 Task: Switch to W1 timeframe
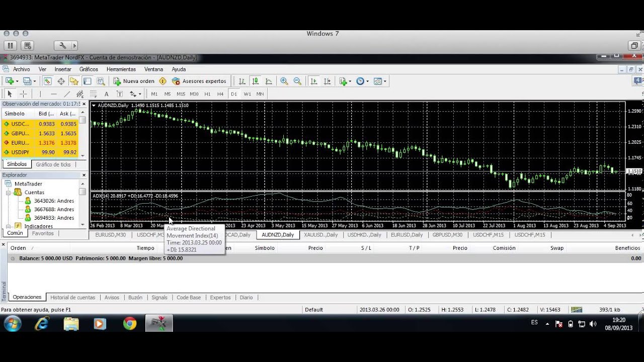tap(247, 94)
